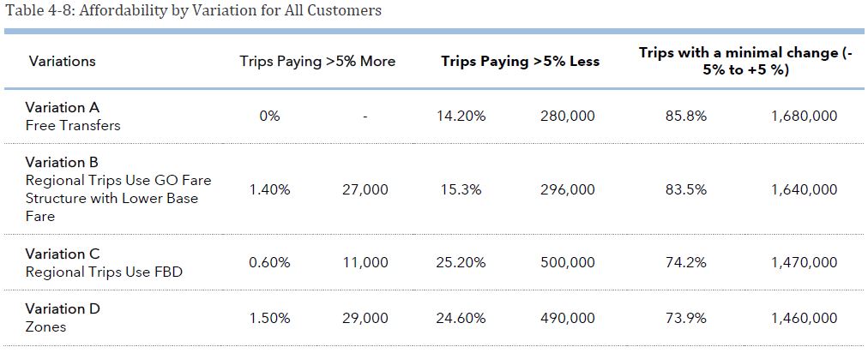The width and height of the screenshot is (868, 353).
Task: Select the Regional Trips Use FBD text
Action: tap(104, 272)
